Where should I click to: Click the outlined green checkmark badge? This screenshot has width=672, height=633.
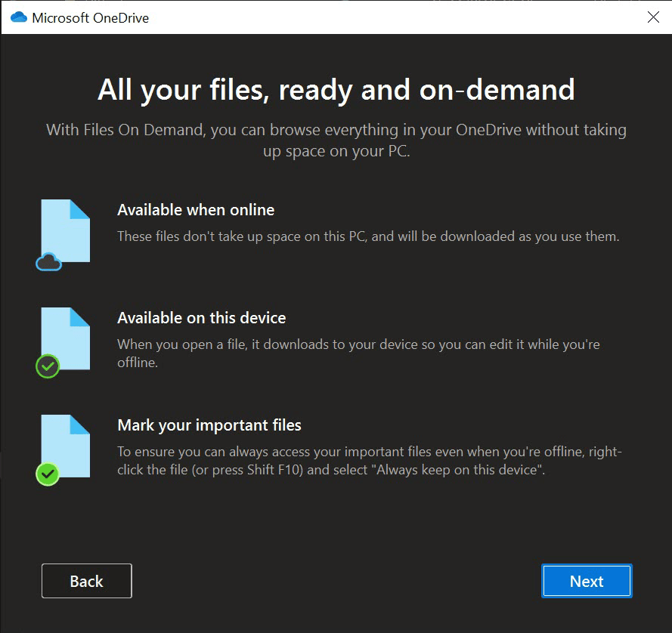(x=48, y=367)
